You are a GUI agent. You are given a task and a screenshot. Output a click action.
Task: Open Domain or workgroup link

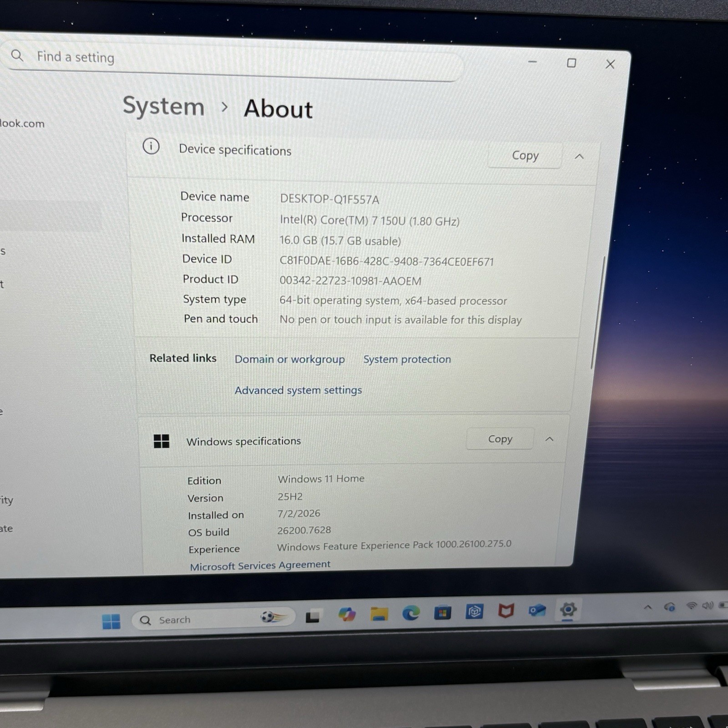point(289,359)
